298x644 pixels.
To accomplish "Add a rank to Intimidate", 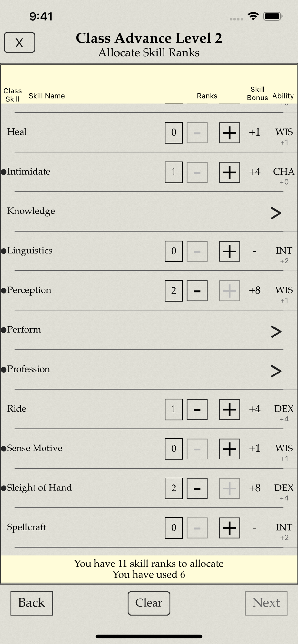I will click(229, 172).
